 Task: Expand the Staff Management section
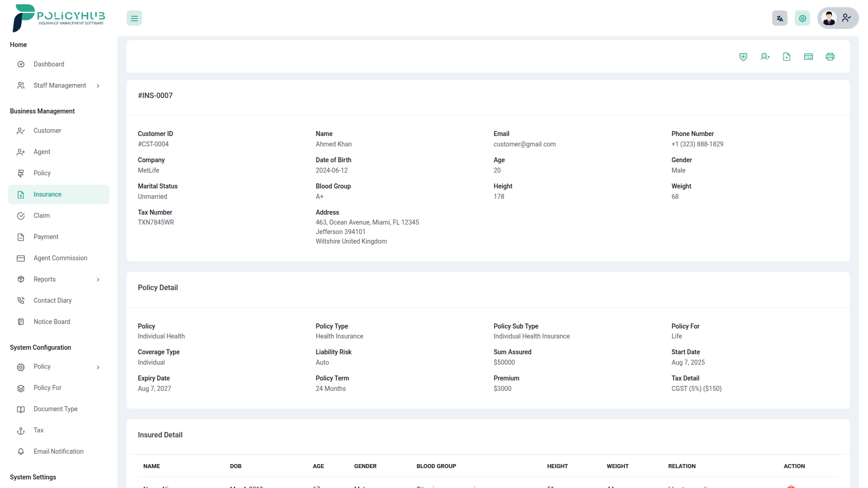[98, 85]
